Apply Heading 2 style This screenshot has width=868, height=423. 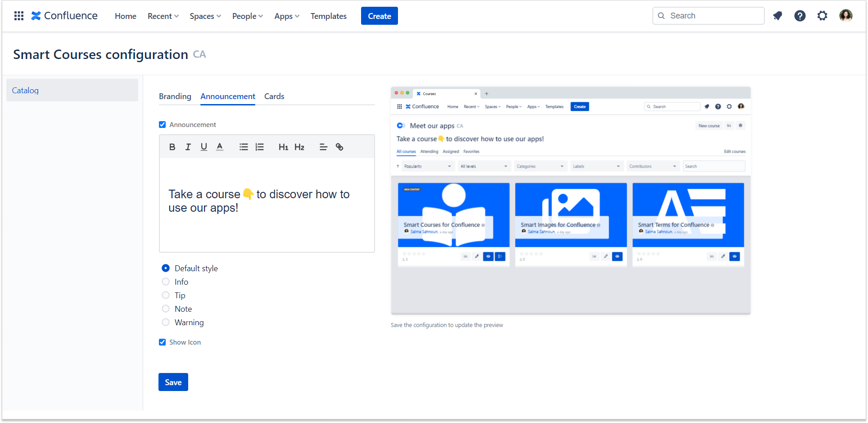299,147
